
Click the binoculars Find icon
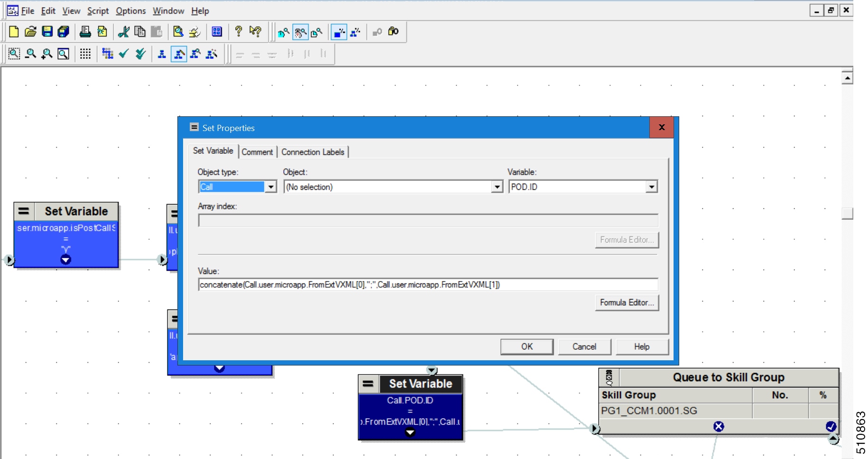pyautogui.click(x=393, y=32)
